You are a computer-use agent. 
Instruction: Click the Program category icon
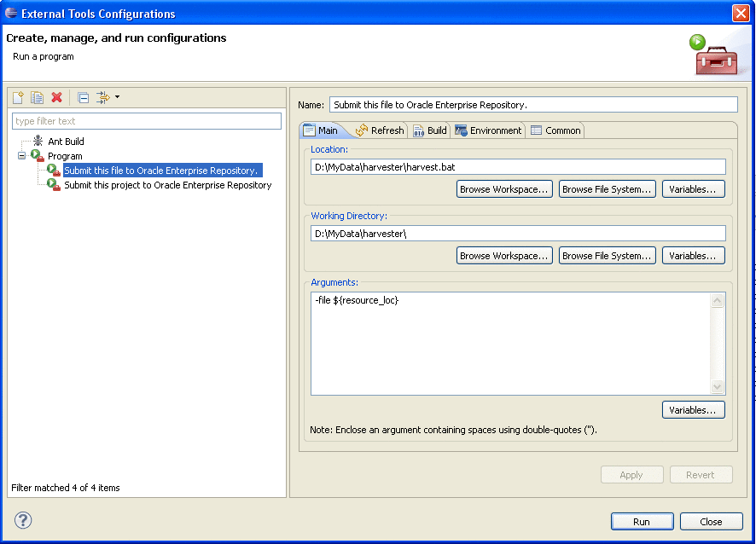38,156
